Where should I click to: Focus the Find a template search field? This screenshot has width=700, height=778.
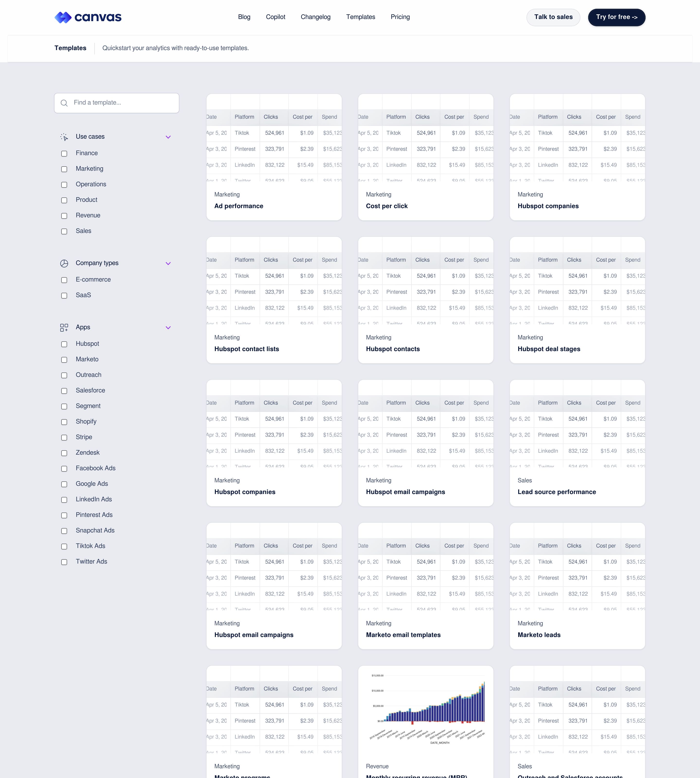[116, 103]
